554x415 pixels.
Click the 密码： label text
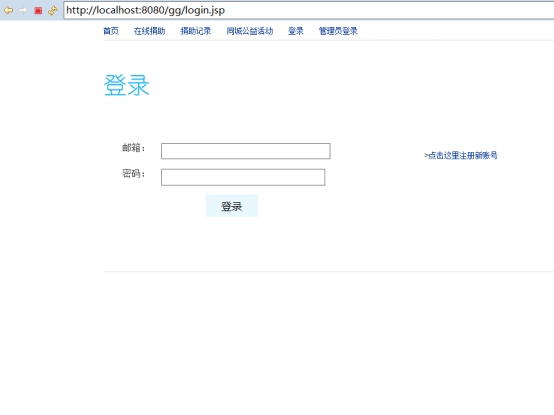click(x=134, y=174)
